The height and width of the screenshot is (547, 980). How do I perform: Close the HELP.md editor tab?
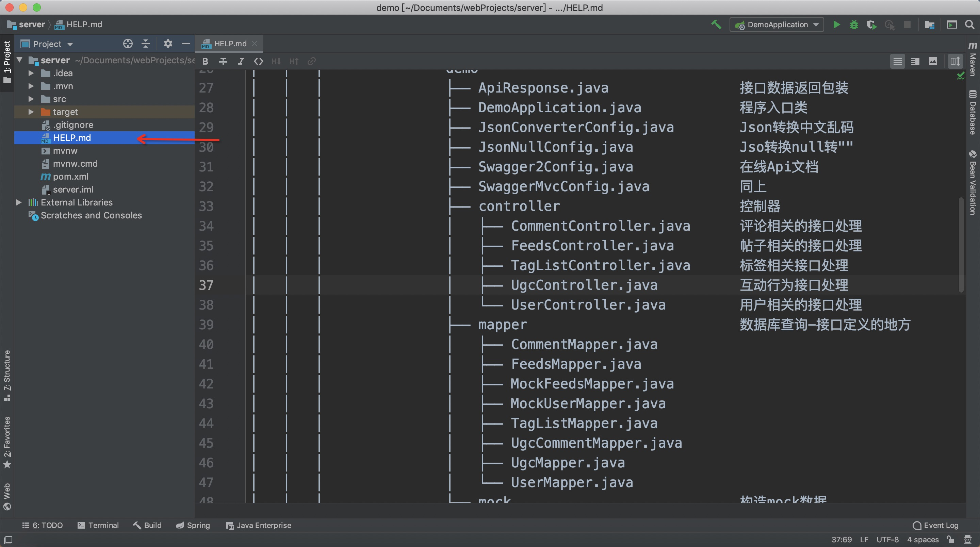click(x=255, y=44)
